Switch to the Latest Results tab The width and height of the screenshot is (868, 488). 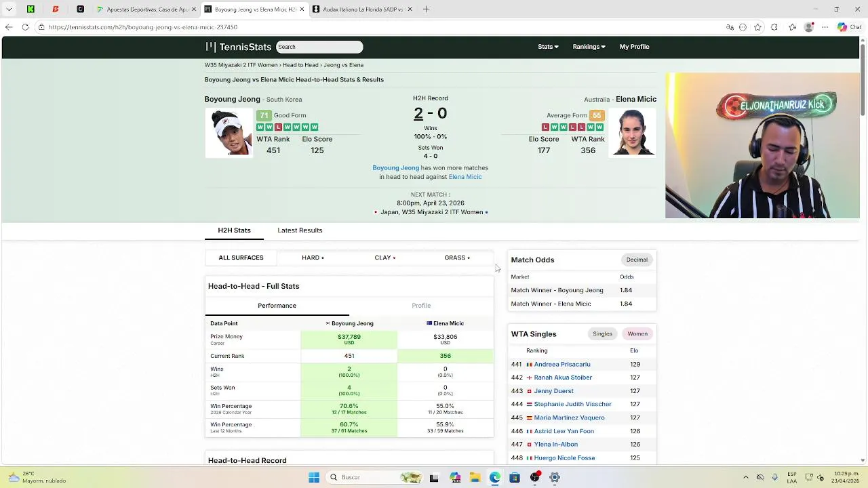tap(300, 230)
